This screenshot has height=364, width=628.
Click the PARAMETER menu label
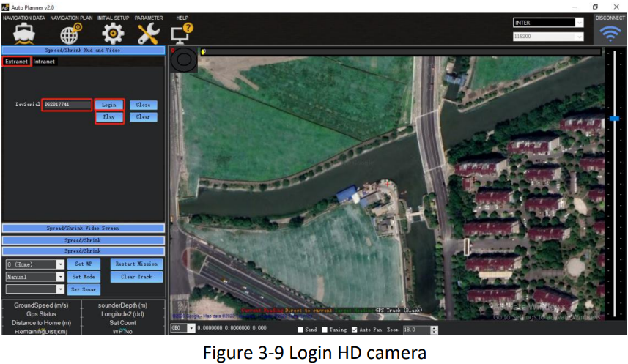pos(149,18)
